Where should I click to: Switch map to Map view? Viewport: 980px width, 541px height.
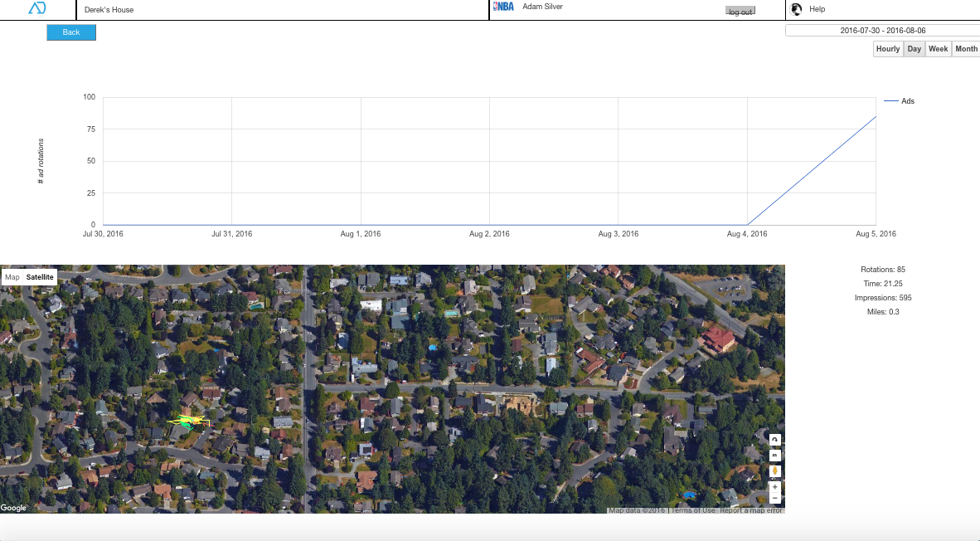[12, 277]
